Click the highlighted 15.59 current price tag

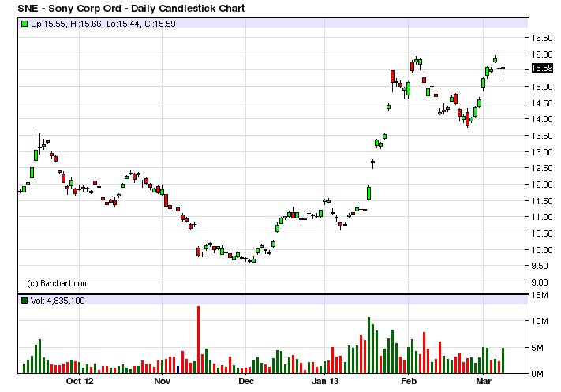(542, 68)
